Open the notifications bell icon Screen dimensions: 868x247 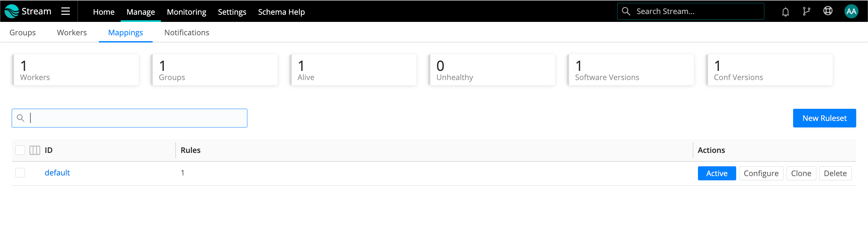[785, 11]
